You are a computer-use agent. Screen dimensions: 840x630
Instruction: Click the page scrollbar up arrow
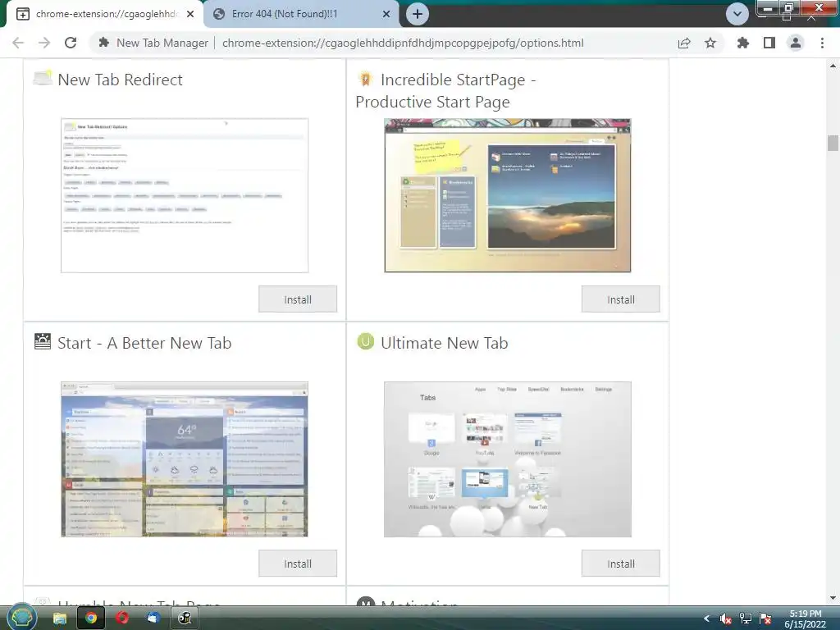pos(833,66)
